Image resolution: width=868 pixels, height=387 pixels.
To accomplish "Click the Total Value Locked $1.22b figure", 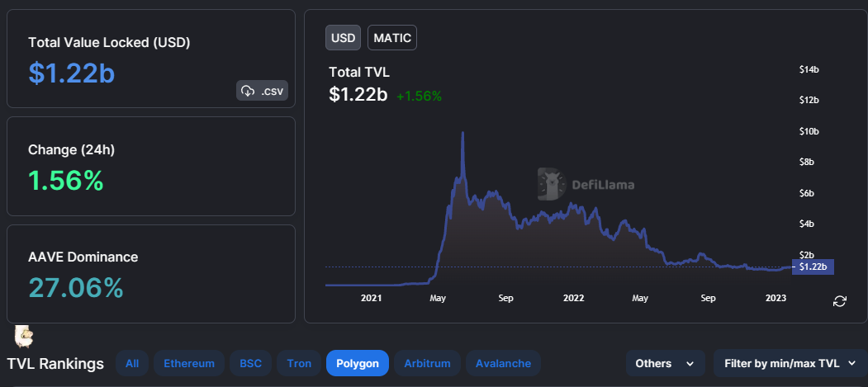I will click(x=72, y=73).
